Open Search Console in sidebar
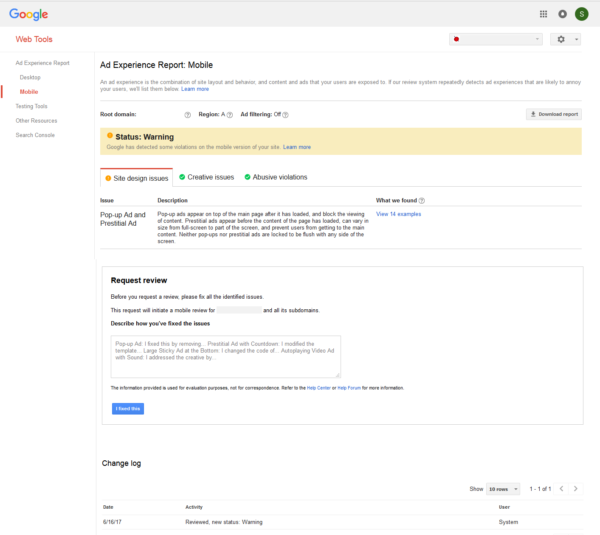600x535 pixels. click(x=35, y=135)
